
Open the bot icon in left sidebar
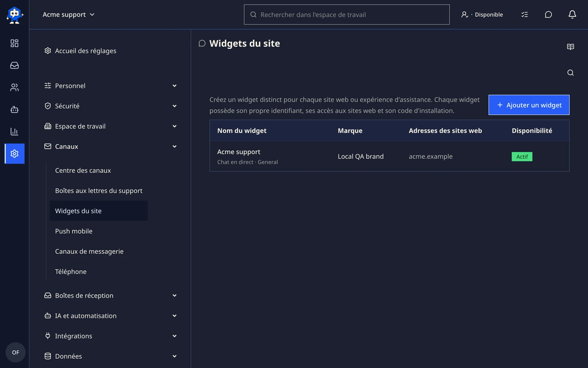click(15, 110)
